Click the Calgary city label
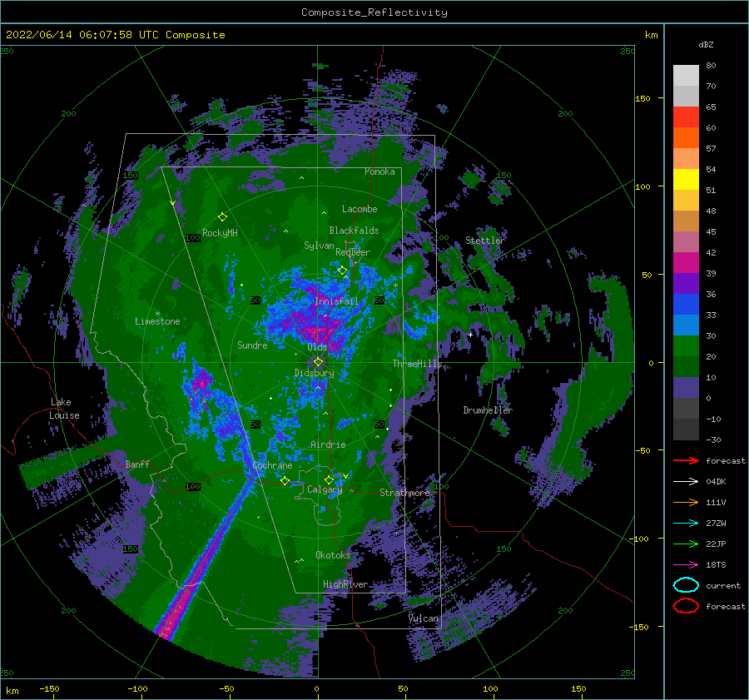The height and width of the screenshot is (700, 749). point(325,489)
